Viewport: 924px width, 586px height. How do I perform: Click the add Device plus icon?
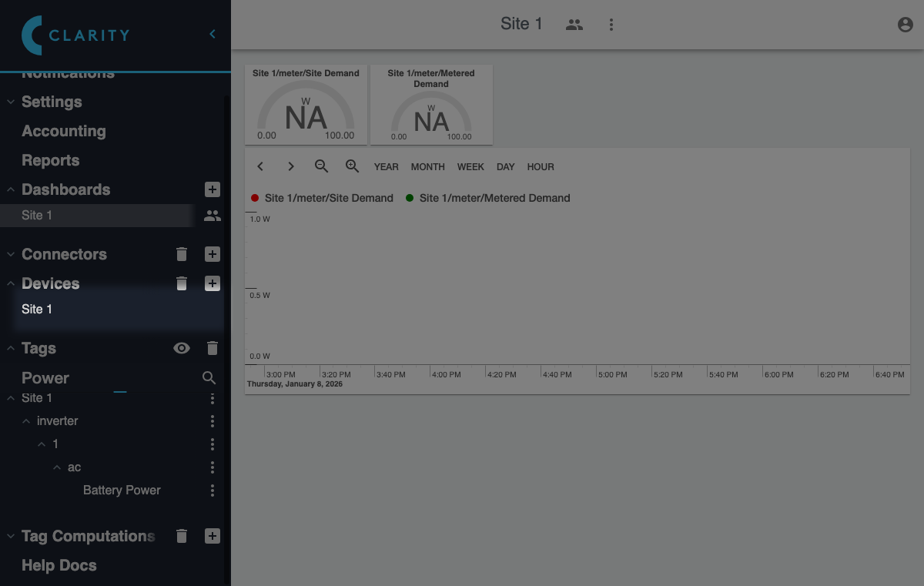click(213, 283)
